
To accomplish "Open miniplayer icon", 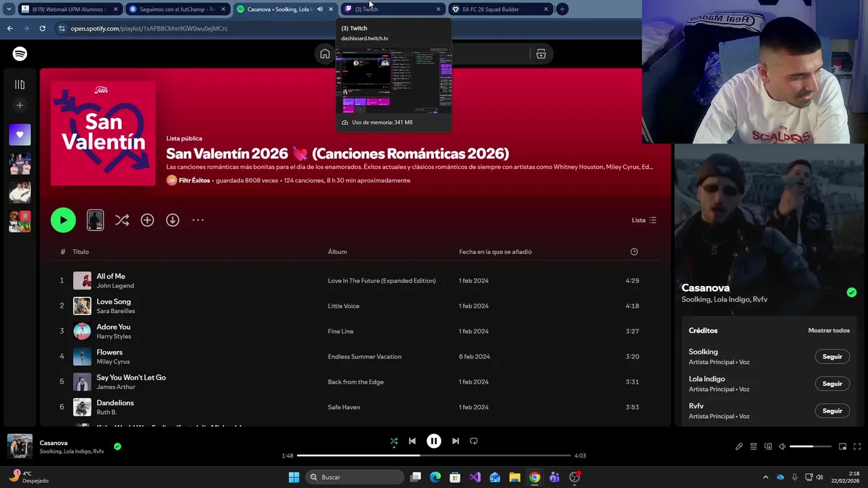I will point(843,447).
